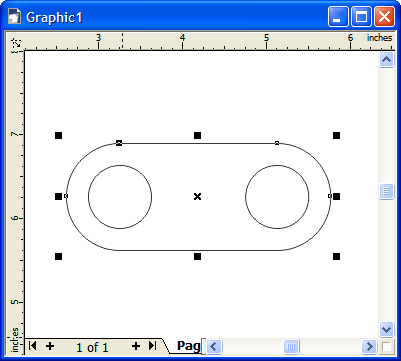Click the 'inches' label on horizontal ruler
The height and width of the screenshot is (361, 401).
click(x=379, y=38)
